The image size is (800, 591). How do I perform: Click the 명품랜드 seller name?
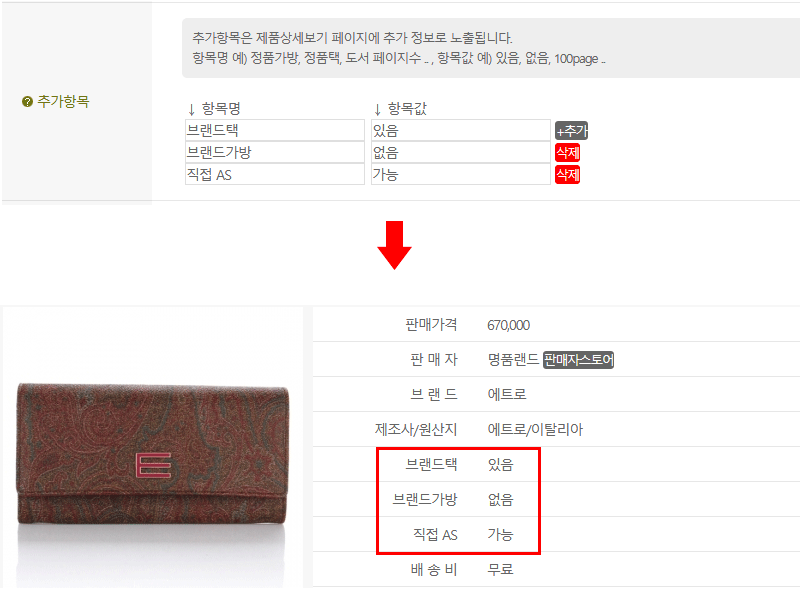click(513, 360)
